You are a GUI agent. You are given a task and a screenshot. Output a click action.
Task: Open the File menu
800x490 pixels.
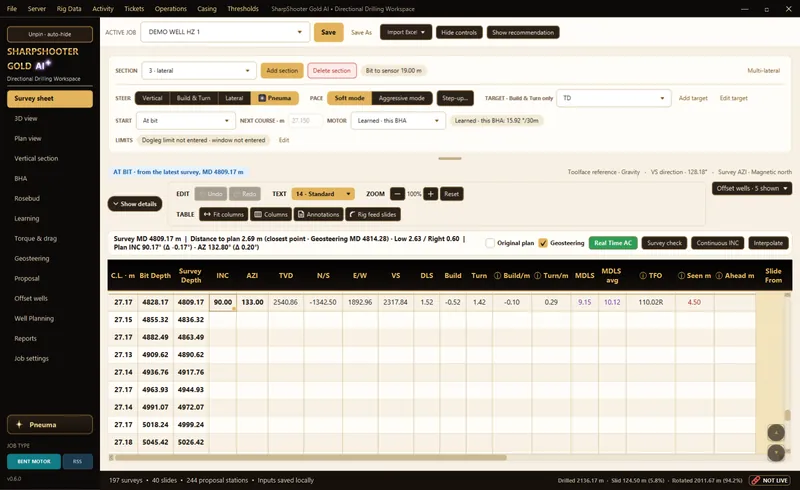tap(12, 9)
